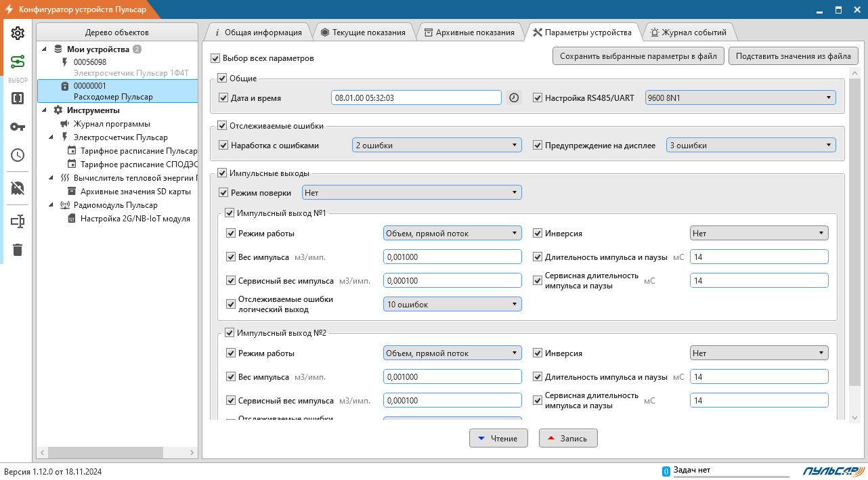868x480 pixels.
Task: Click the Чтение button
Action: pos(498,439)
